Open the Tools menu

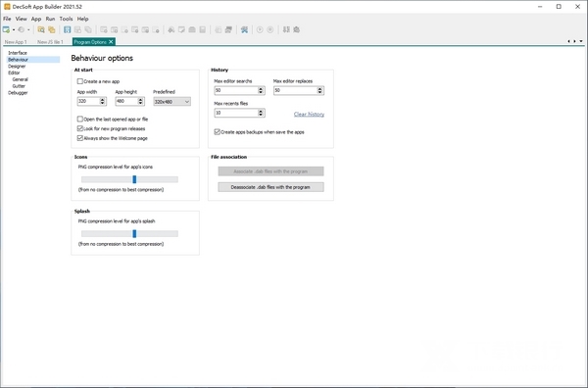(x=66, y=19)
